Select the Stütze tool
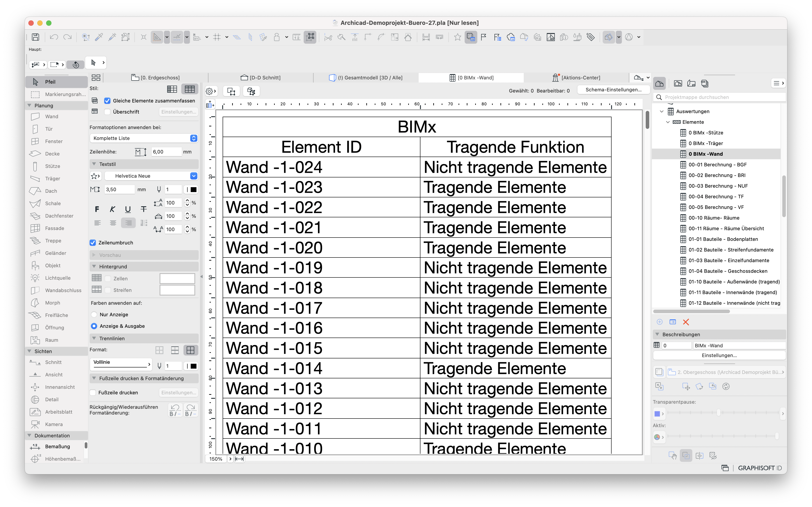 coord(56,166)
